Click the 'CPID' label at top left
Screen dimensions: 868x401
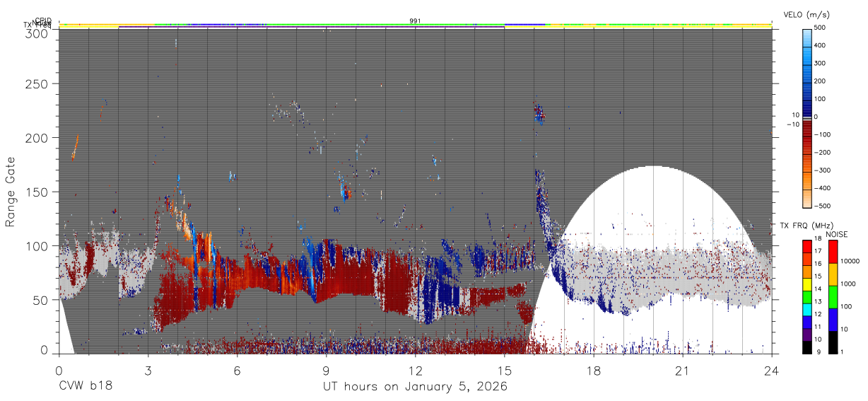pos(43,21)
